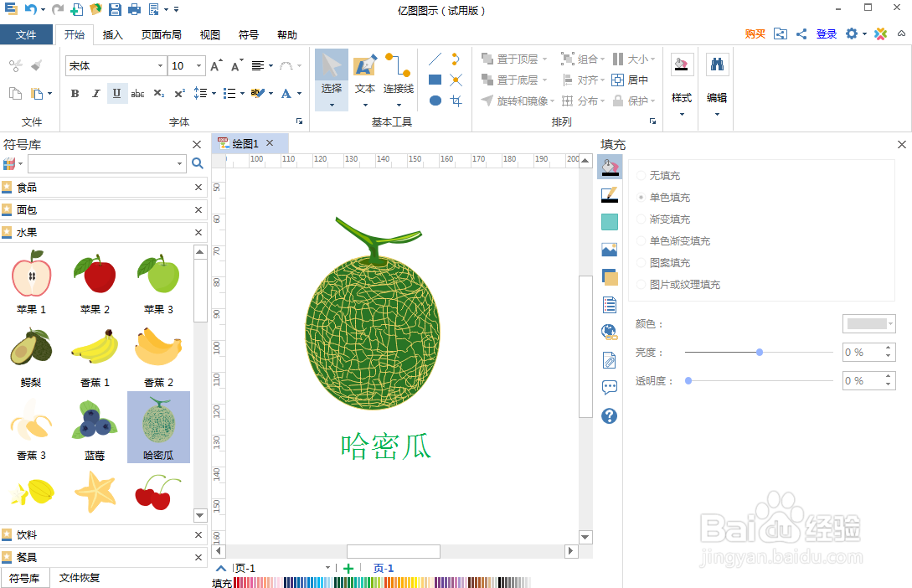
Task: Expand the 置于顶层 dropdown
Action: [x=544, y=59]
